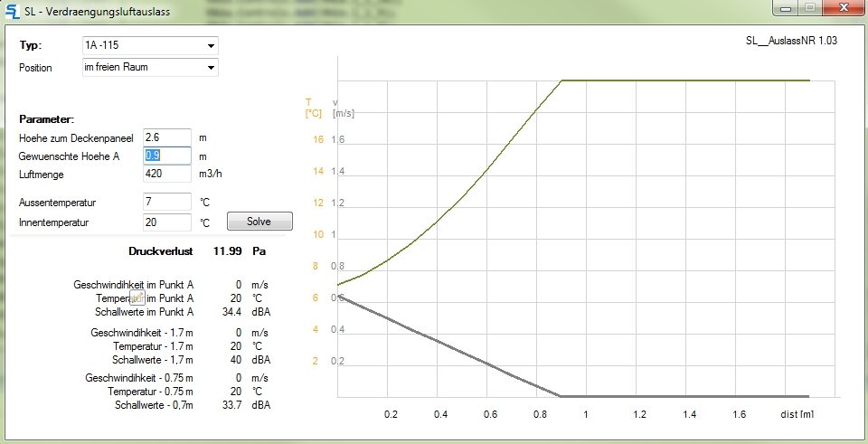Click the Schallwerte im Punkt A value 34.4
Viewport: 868px width, 444px height.
coord(231,311)
